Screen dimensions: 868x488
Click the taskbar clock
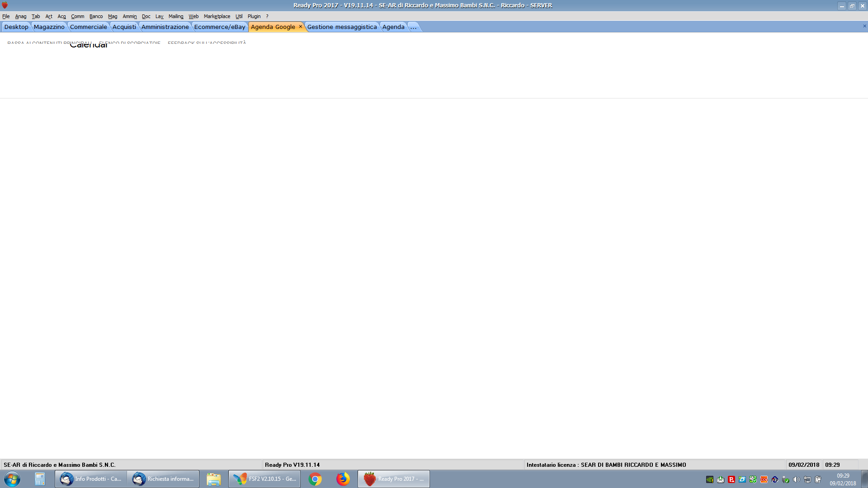point(843,479)
